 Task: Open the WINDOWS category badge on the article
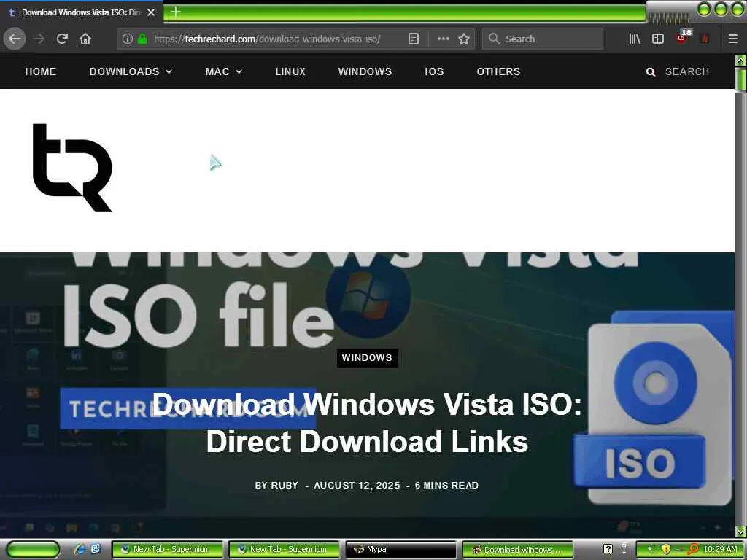[x=367, y=357]
